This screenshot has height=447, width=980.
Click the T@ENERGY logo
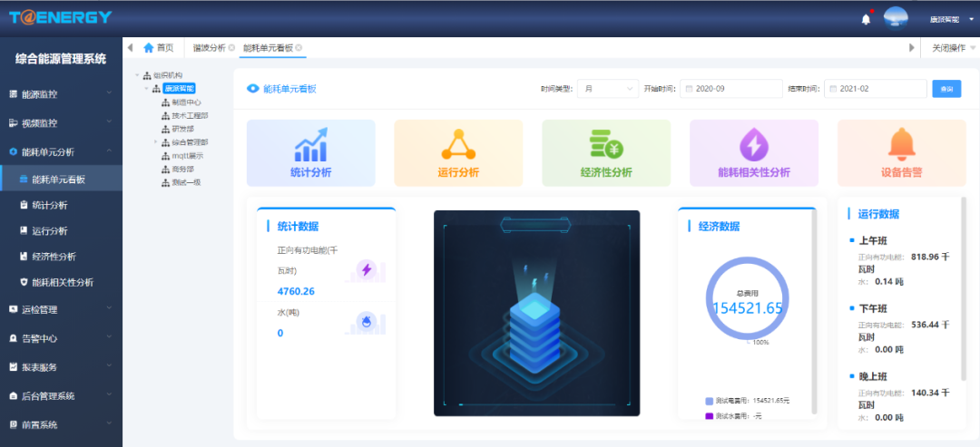pos(61,17)
